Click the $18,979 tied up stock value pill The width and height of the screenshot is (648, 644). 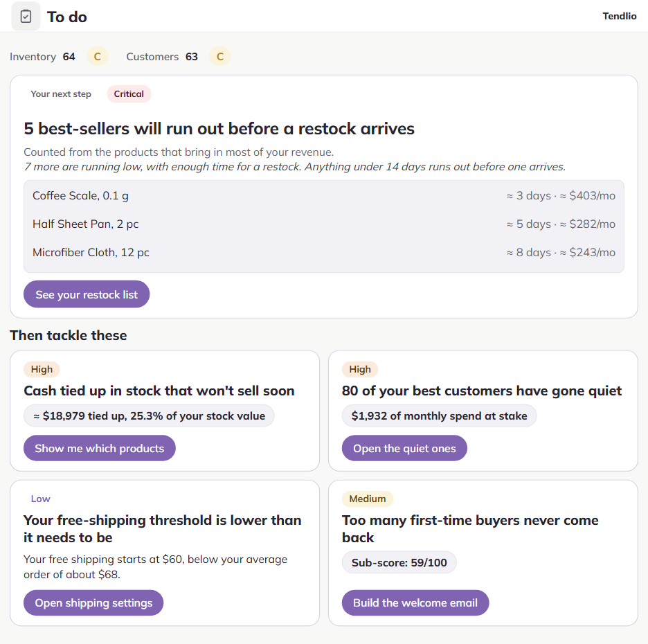(149, 416)
